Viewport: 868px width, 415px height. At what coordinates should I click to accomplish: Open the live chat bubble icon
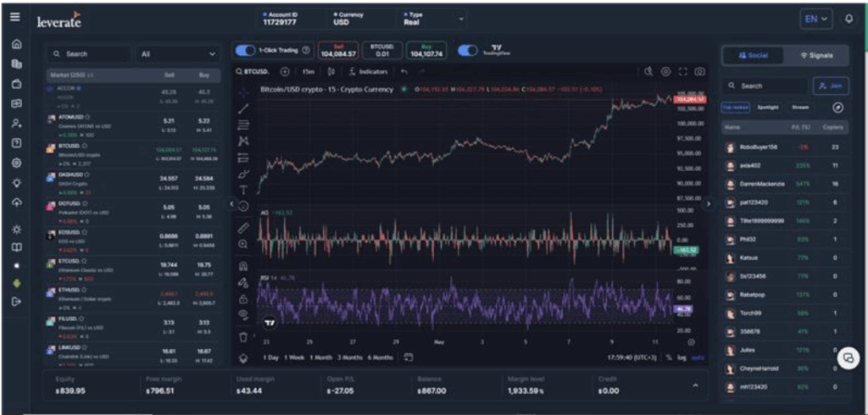tap(848, 358)
